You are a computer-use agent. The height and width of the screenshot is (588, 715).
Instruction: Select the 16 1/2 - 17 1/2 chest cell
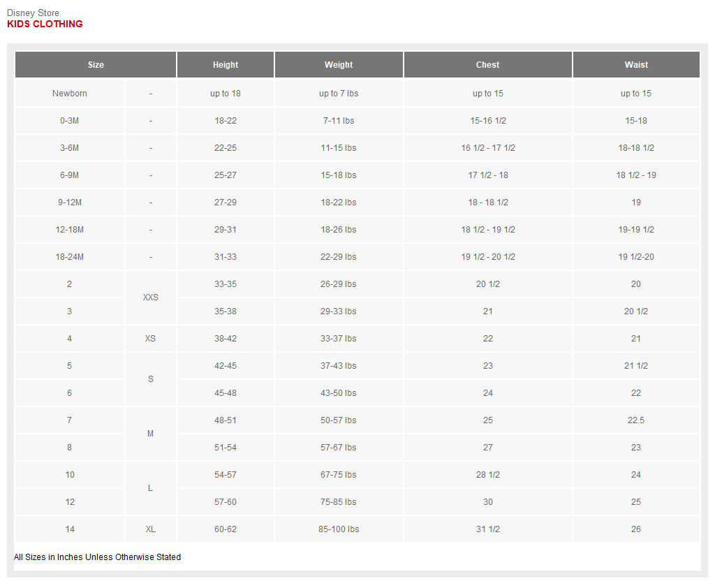point(487,148)
